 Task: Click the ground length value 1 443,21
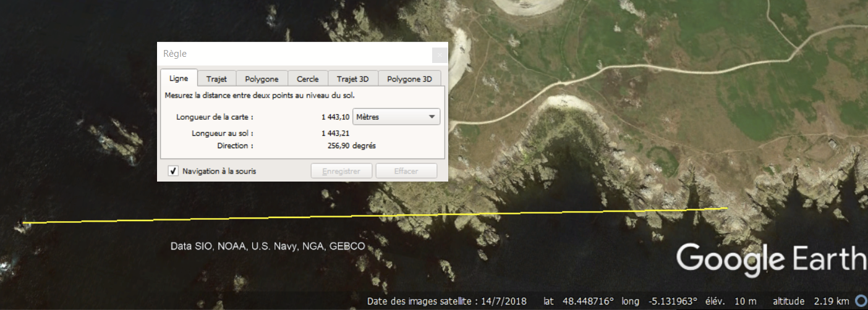pyautogui.click(x=335, y=133)
